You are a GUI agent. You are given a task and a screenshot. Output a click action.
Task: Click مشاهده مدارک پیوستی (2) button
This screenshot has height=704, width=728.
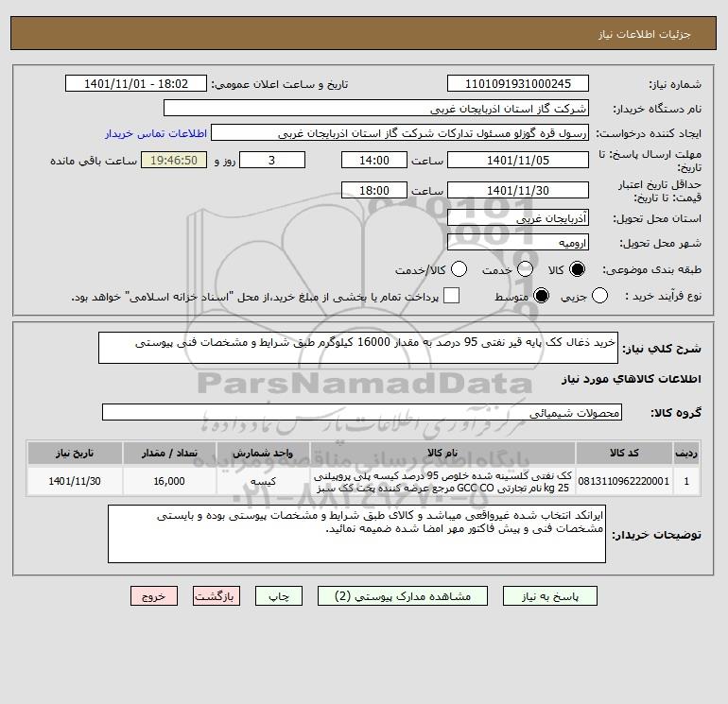(403, 596)
